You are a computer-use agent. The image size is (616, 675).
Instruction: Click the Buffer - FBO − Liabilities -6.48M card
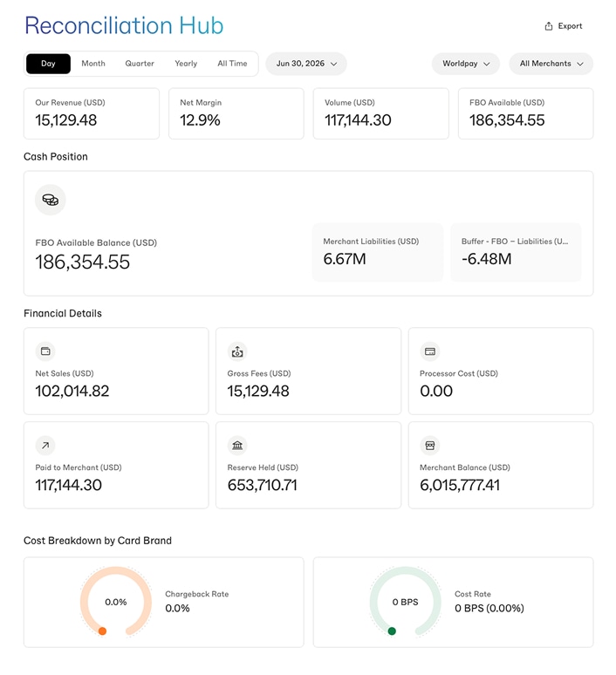(x=516, y=252)
